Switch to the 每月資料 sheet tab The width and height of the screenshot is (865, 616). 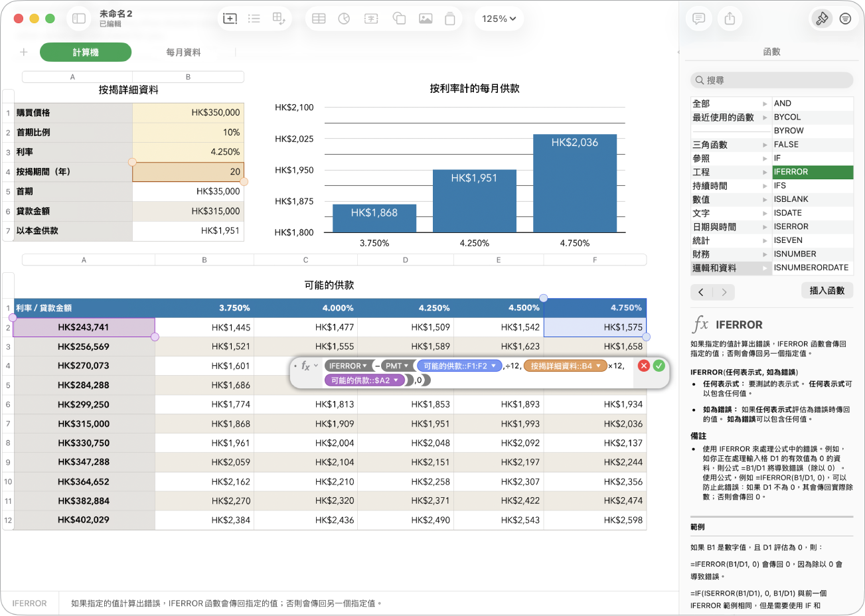(x=183, y=52)
